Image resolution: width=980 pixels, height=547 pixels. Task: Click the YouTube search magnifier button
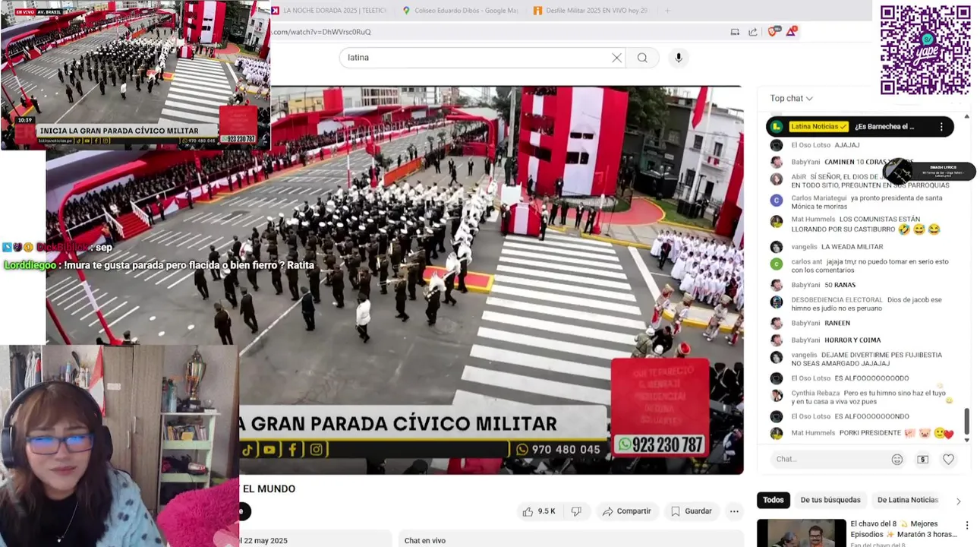point(642,58)
